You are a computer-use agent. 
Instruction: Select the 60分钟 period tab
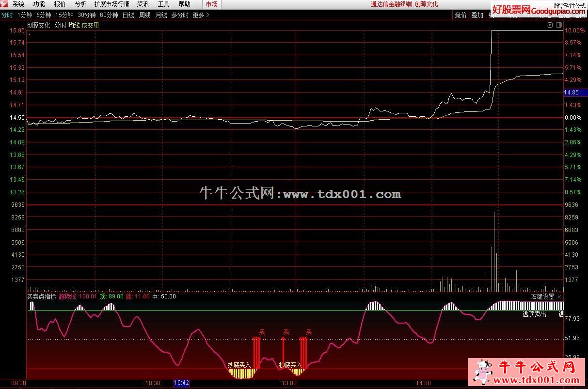109,15
